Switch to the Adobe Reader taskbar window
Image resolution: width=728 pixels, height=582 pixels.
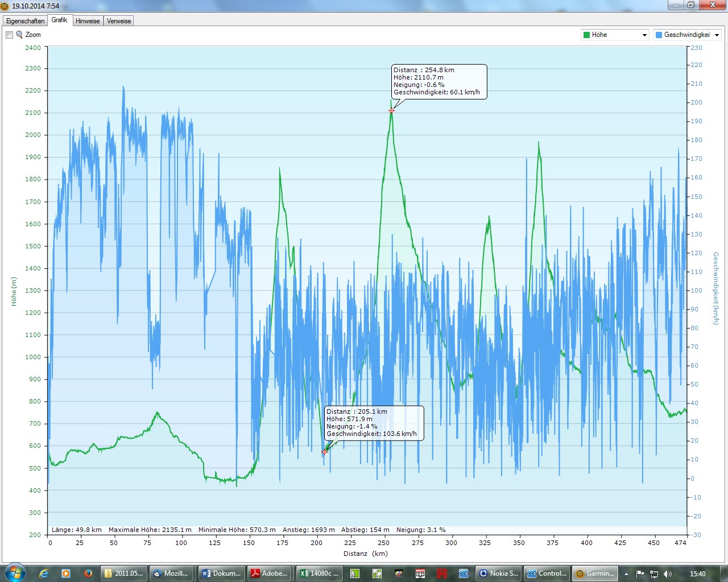[270, 573]
